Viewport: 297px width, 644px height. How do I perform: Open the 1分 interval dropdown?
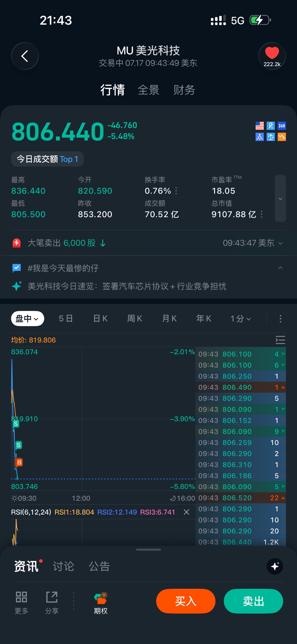pyautogui.click(x=241, y=319)
